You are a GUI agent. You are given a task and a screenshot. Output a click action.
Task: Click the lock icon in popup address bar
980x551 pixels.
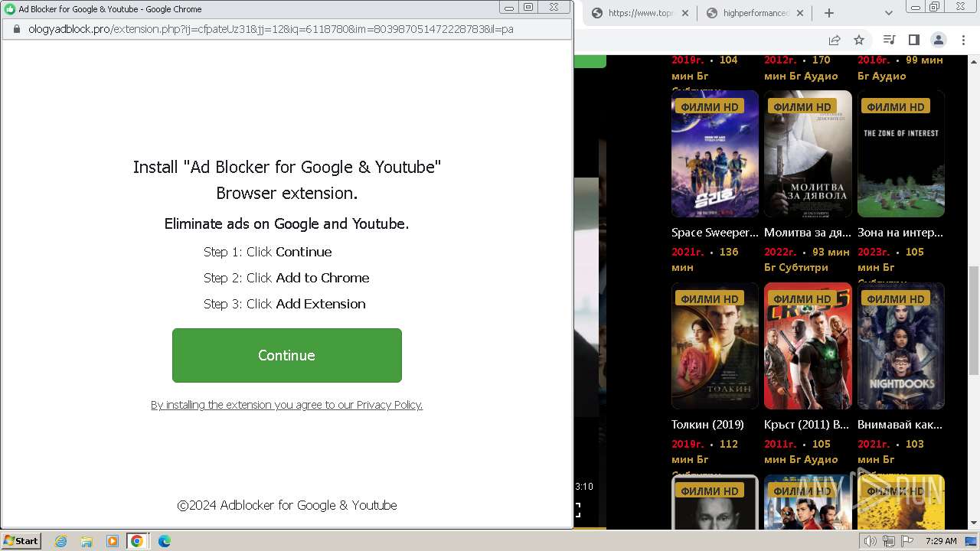(x=16, y=29)
